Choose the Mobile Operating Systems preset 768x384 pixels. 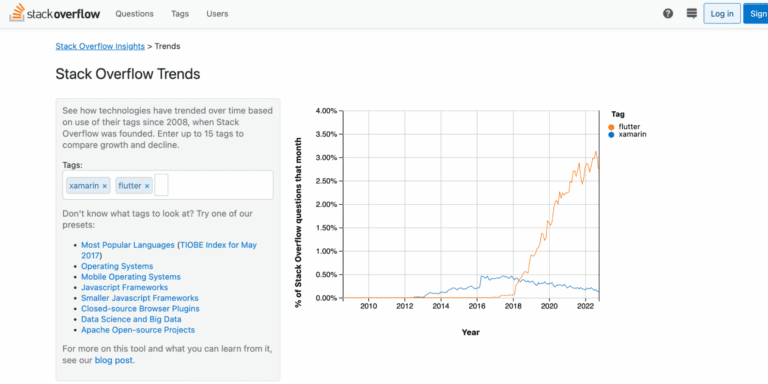(131, 277)
